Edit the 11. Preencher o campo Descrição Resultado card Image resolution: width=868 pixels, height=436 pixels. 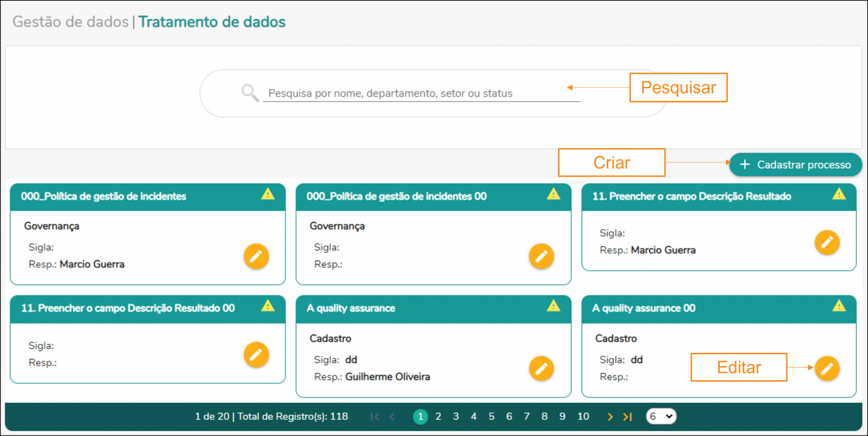[827, 242]
